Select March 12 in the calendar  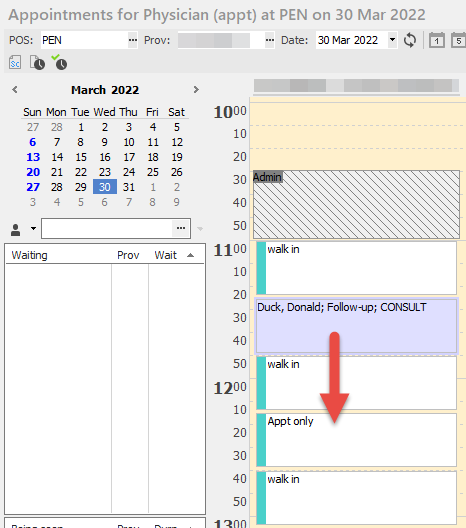(177, 142)
